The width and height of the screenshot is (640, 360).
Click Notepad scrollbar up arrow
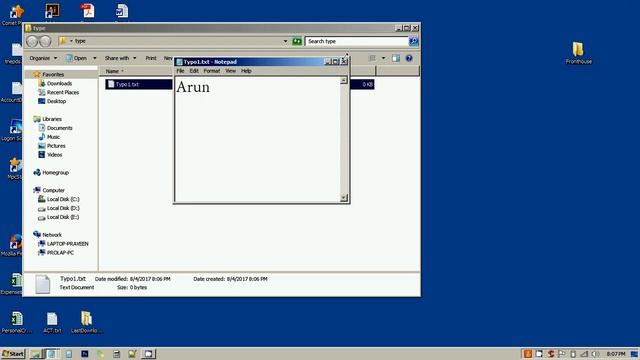point(344,80)
